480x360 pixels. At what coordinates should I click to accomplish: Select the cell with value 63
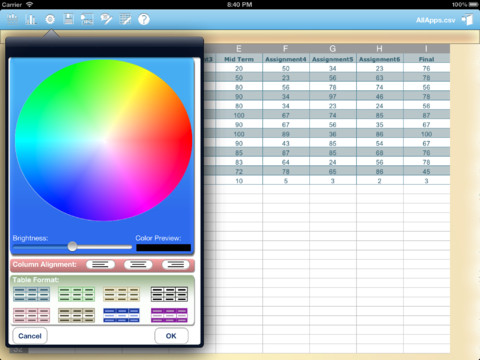(380, 78)
